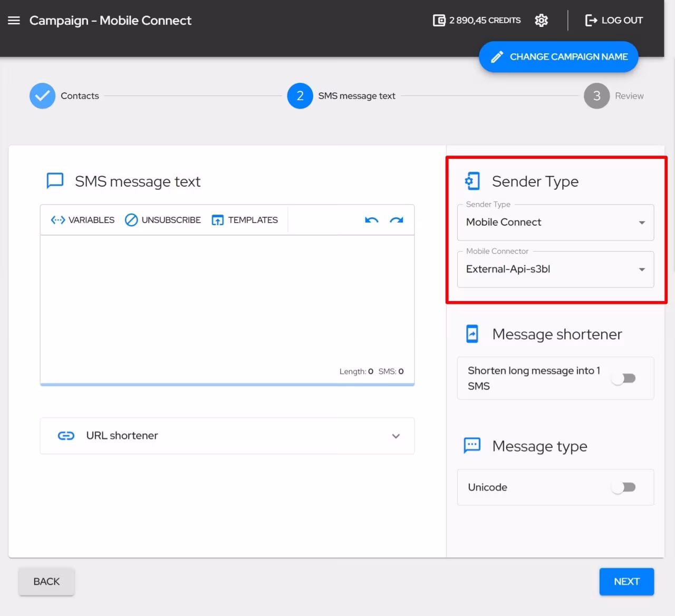Screen dimensions: 675x616
Task: Click the Campaign - Mobile Connect title
Action: click(110, 21)
